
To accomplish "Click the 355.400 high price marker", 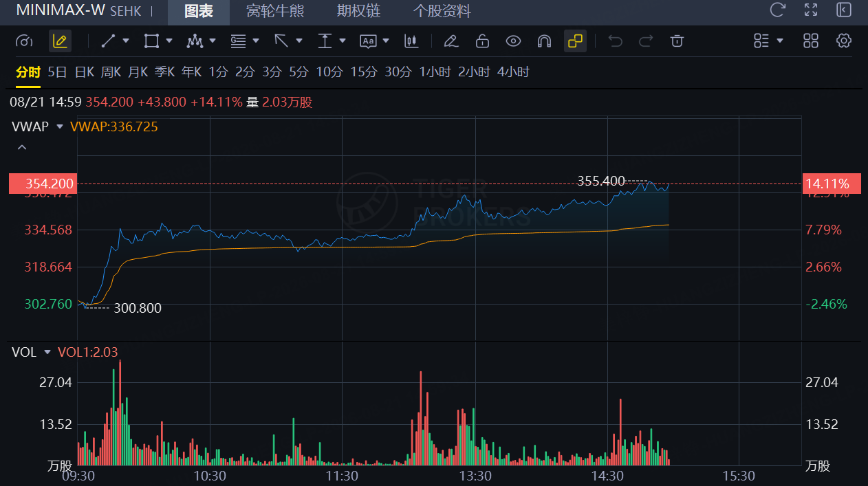I will 601,181.
